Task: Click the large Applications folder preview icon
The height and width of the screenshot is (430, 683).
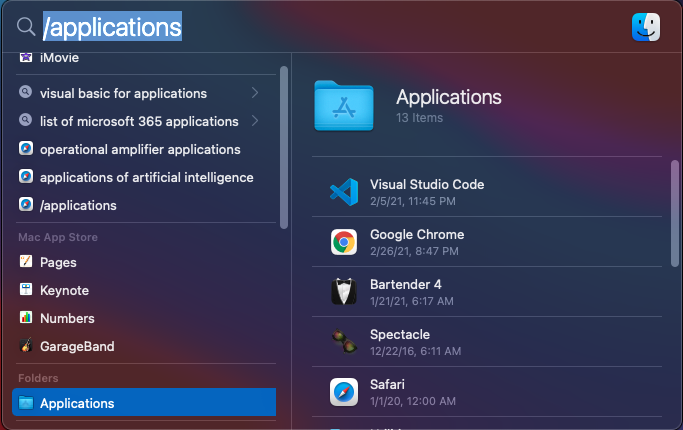Action: click(344, 106)
